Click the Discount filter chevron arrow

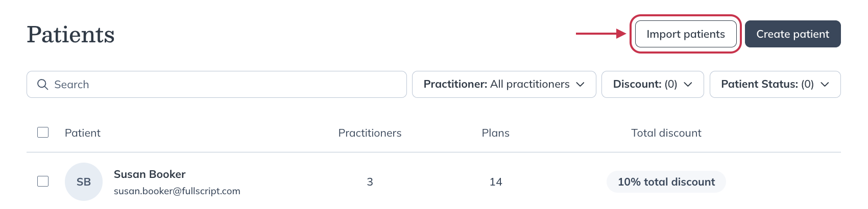[x=688, y=85]
